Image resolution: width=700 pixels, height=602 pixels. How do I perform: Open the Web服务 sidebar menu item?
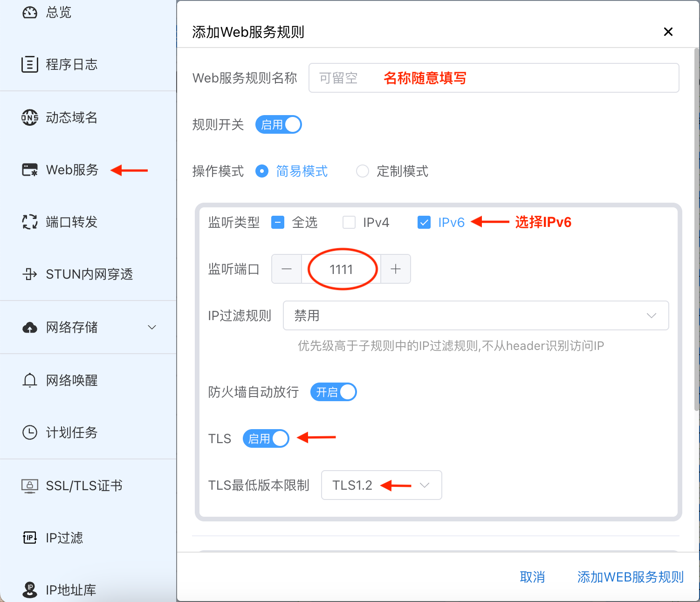click(72, 170)
